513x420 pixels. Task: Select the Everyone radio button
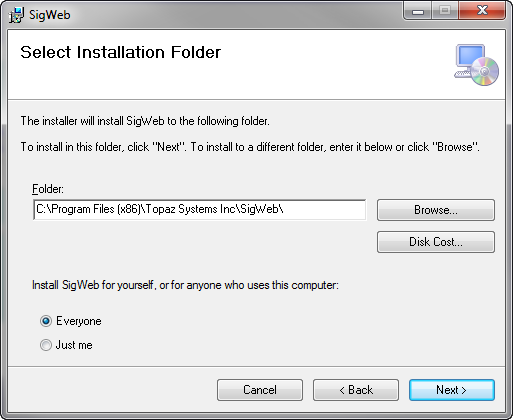tap(46, 321)
